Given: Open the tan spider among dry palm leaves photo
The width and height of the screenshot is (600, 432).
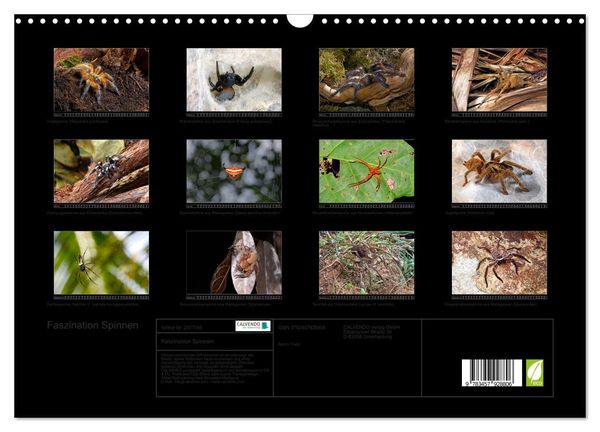Looking at the screenshot, I should [499, 80].
